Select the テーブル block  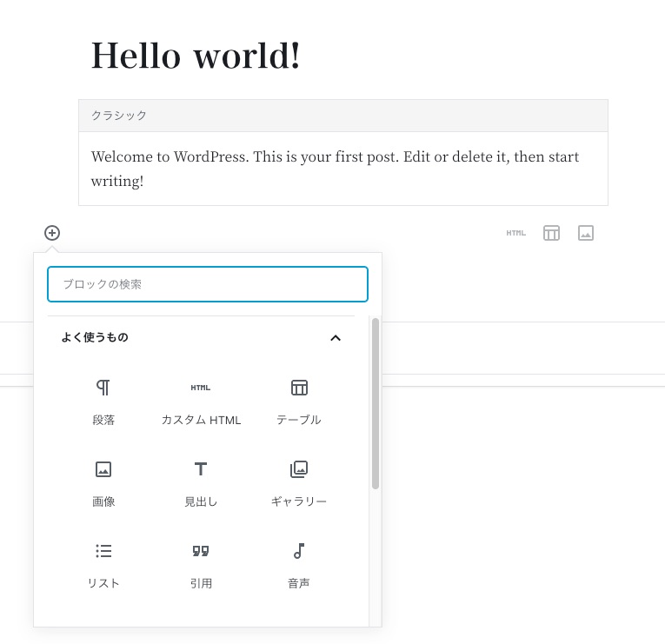point(298,402)
